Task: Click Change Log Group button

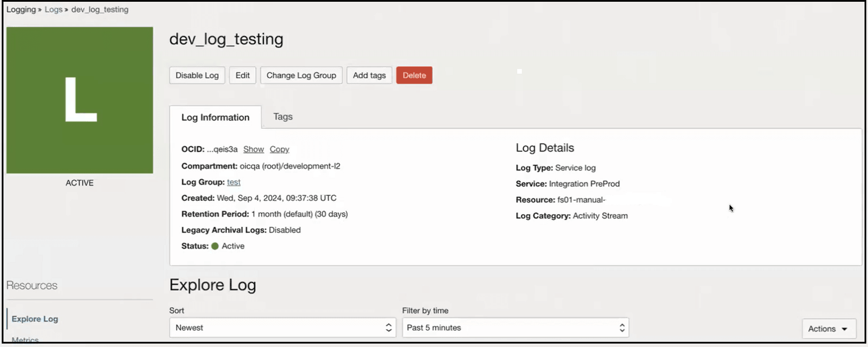Action: coord(301,75)
